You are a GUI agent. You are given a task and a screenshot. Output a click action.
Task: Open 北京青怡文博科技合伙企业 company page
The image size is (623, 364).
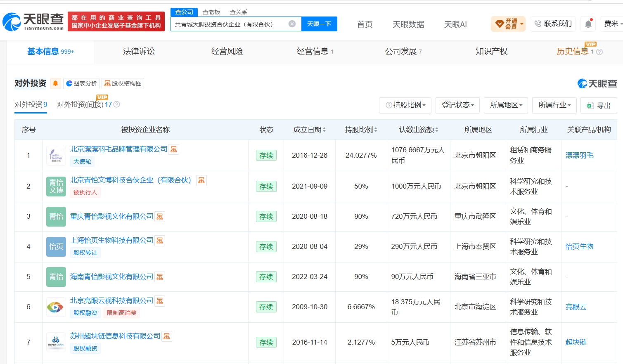pyautogui.click(x=131, y=180)
